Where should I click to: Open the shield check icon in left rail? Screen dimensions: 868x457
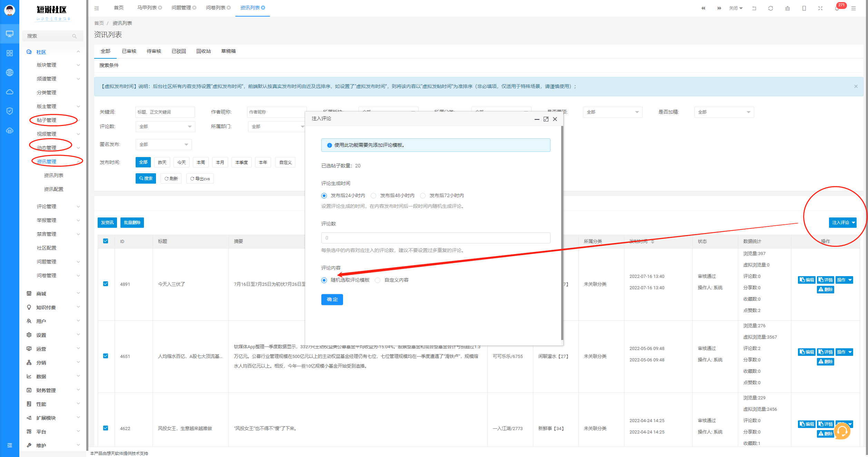click(x=10, y=111)
